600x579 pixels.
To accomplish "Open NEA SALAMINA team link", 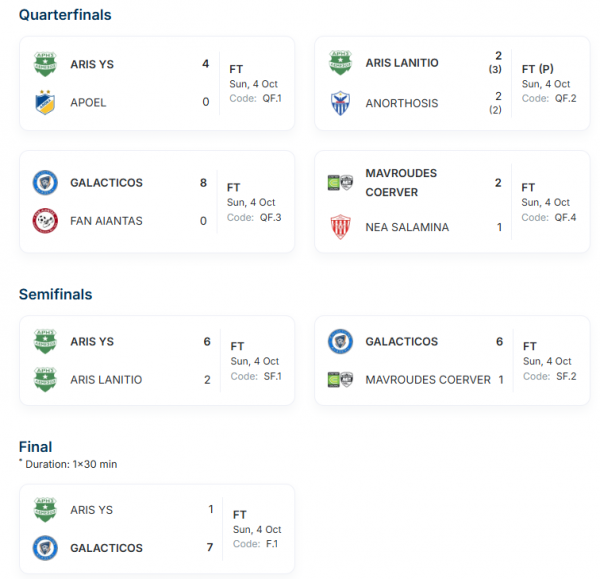I will pyautogui.click(x=407, y=227).
